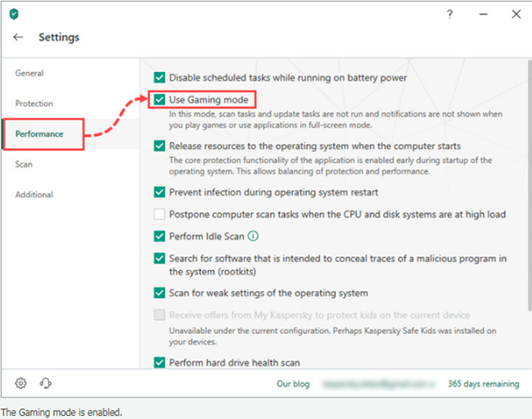Click the blurred account email link
The image size is (532, 419).
pos(378,384)
